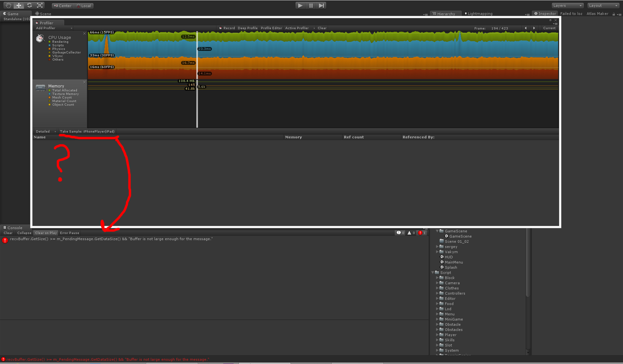Select the Hand tool

(8, 6)
